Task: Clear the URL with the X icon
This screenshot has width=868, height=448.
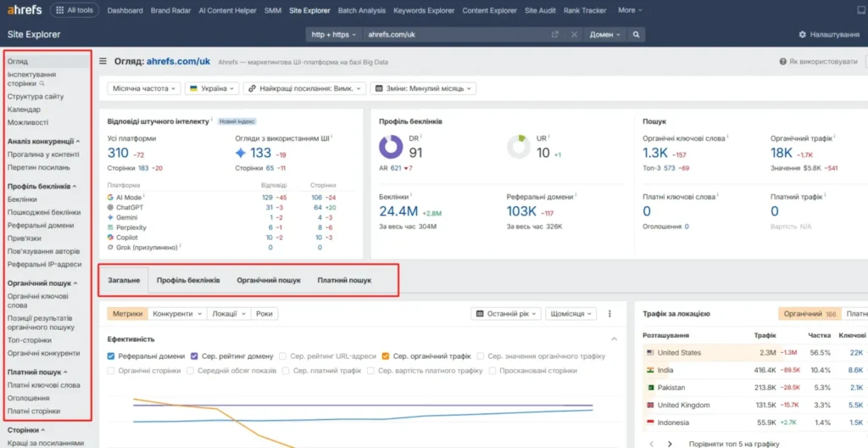Action: [x=574, y=35]
